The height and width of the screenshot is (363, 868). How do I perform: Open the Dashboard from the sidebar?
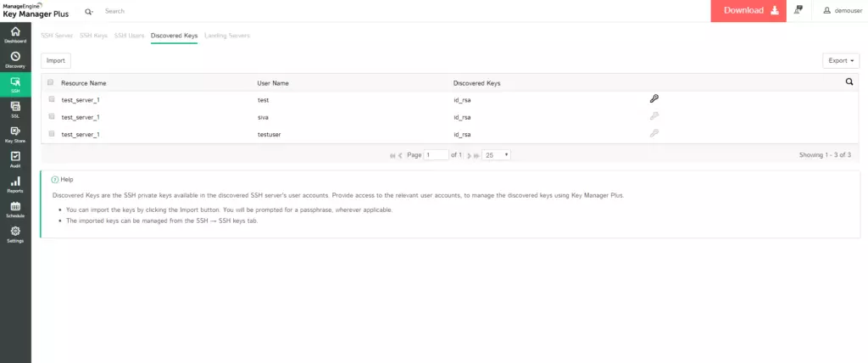(x=15, y=35)
